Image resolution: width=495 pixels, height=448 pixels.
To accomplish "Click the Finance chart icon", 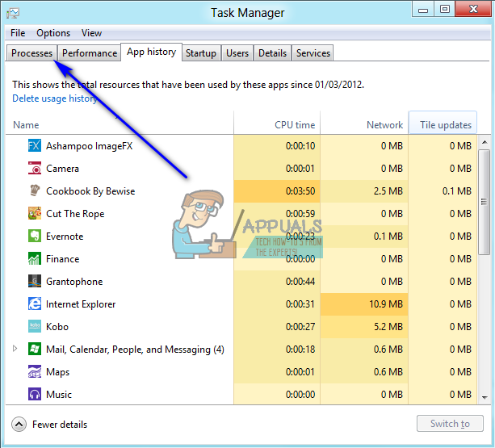I will 35,258.
